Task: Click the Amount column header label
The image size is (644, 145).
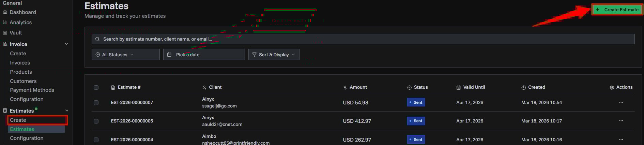Action: coord(358,87)
